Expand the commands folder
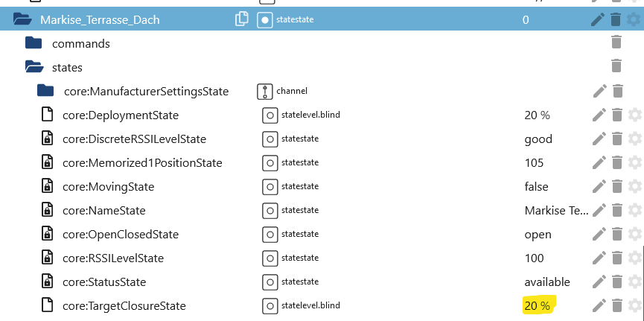 pos(34,42)
